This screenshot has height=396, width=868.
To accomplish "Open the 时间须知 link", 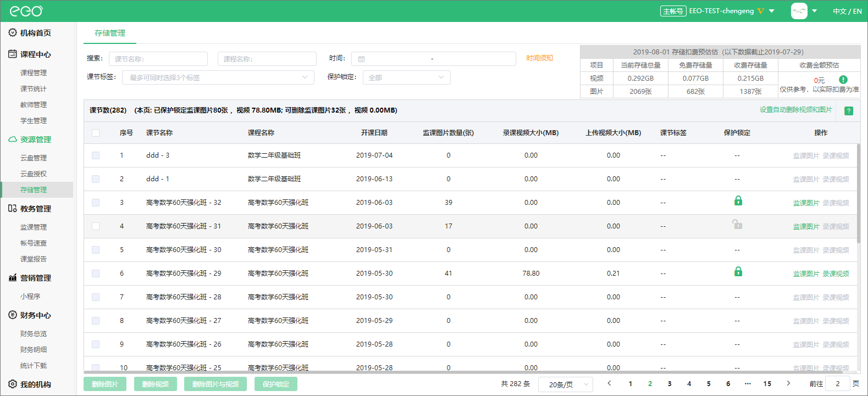I will coord(539,58).
